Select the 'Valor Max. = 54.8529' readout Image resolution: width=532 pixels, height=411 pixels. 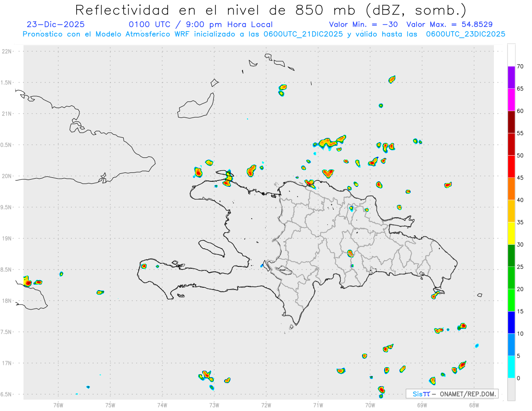pos(450,24)
